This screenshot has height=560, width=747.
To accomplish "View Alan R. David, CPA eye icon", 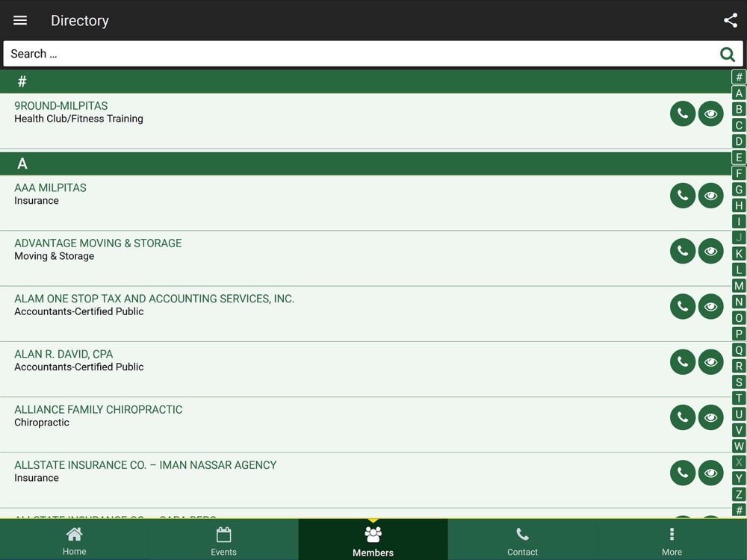I will (x=711, y=362).
